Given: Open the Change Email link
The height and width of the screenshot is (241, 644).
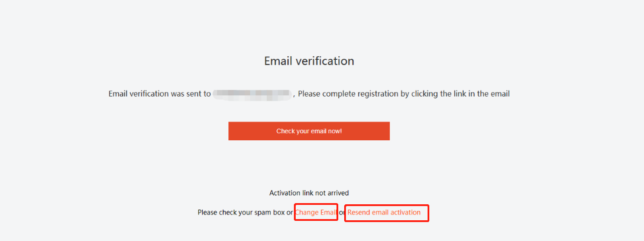Looking at the screenshot, I should click(x=316, y=213).
